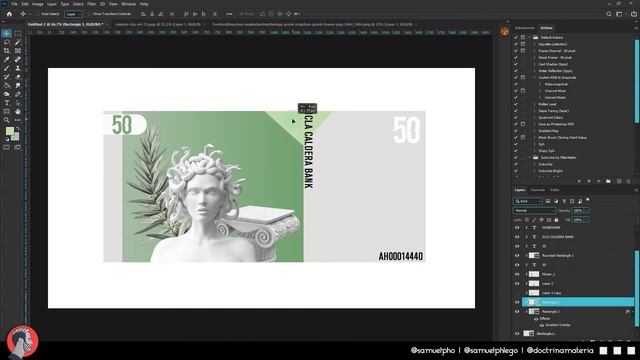Viewport: 640px width, 360px height.
Task: Expand the Vignette (selection) action
Action: click(535, 44)
